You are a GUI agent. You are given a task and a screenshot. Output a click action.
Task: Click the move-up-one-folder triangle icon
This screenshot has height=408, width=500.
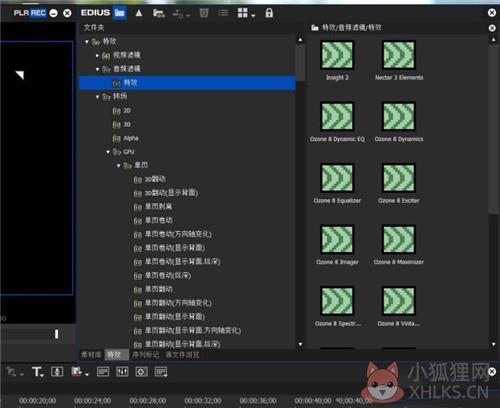click(139, 13)
